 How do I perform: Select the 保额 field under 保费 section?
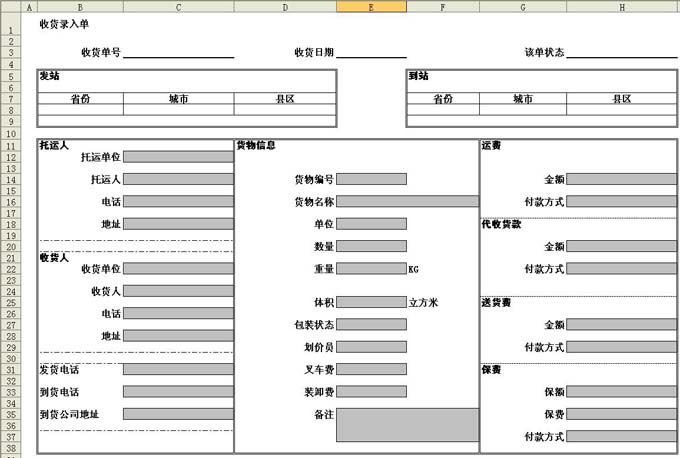click(x=621, y=392)
